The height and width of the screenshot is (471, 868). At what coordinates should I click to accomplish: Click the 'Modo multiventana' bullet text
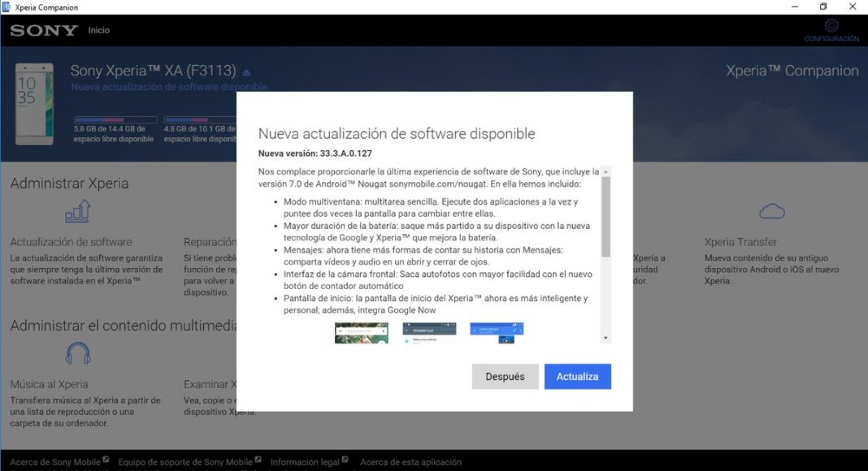click(431, 207)
